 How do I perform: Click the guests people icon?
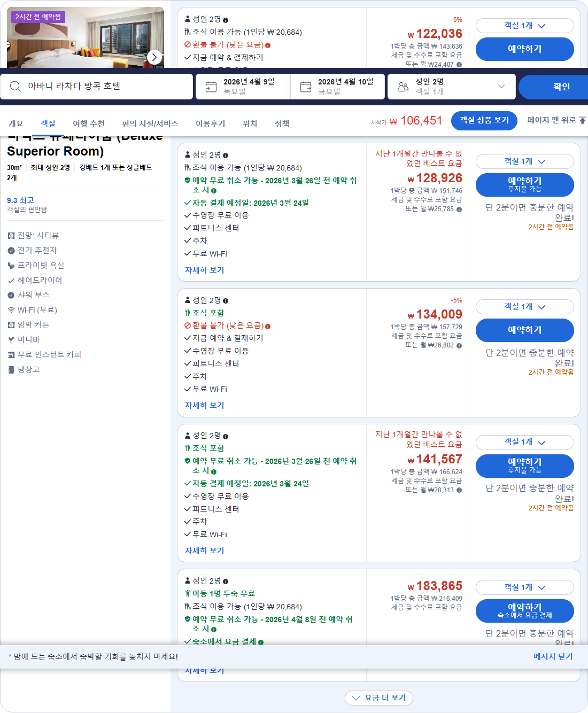click(403, 87)
